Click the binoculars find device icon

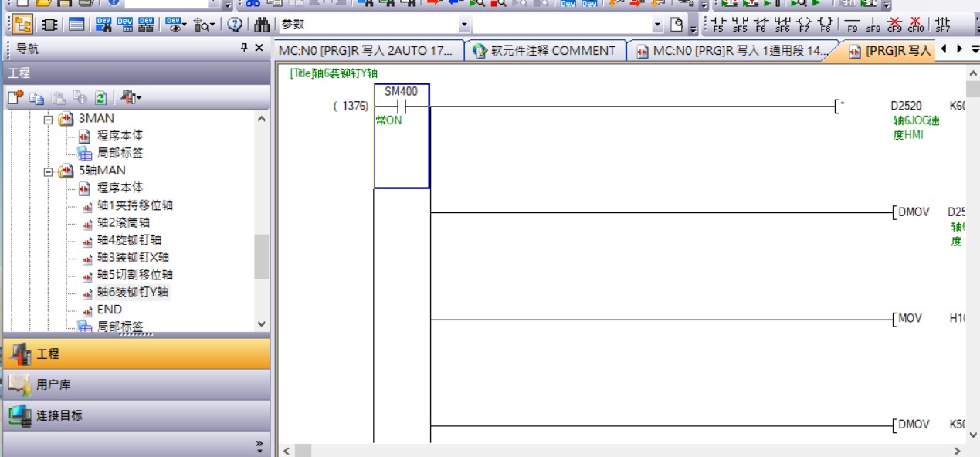point(262,25)
